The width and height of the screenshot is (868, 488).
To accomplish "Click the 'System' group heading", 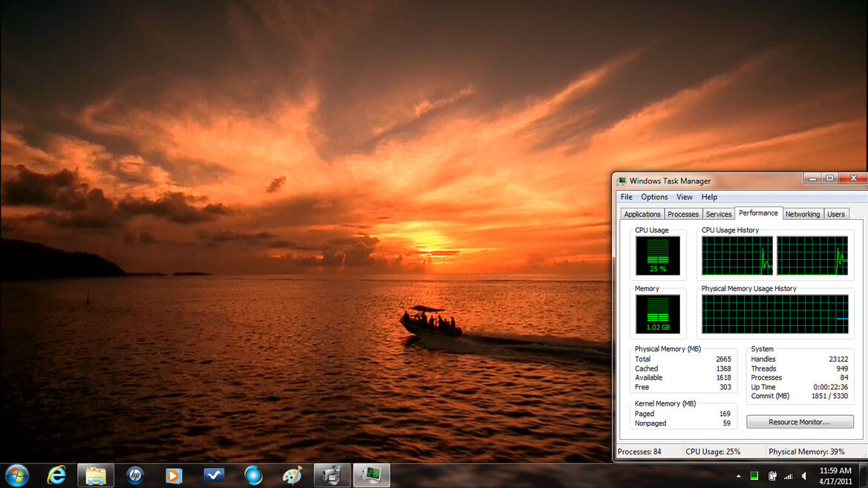I will coord(763,349).
